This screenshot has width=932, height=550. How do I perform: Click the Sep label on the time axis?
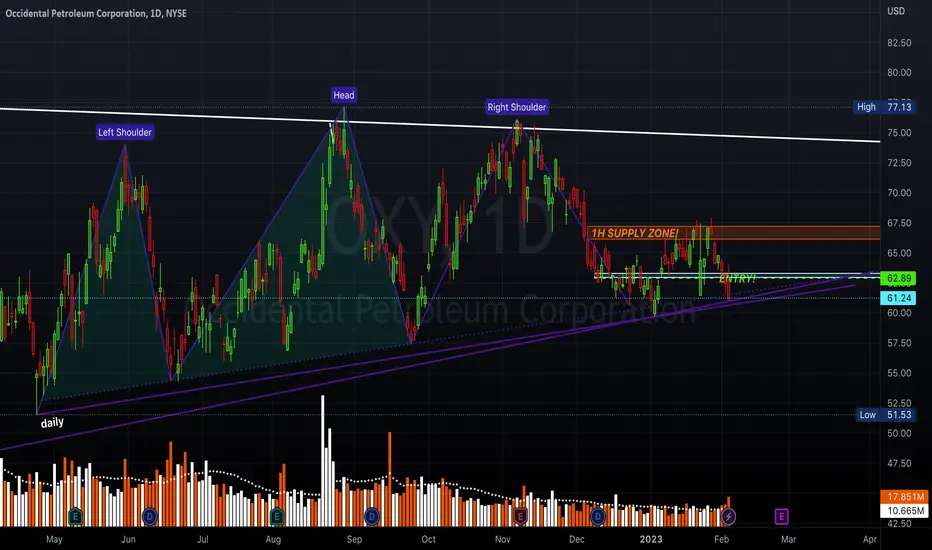(354, 539)
